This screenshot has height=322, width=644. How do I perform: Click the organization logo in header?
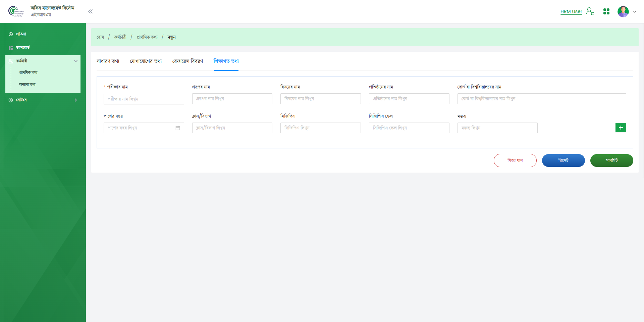tap(16, 11)
